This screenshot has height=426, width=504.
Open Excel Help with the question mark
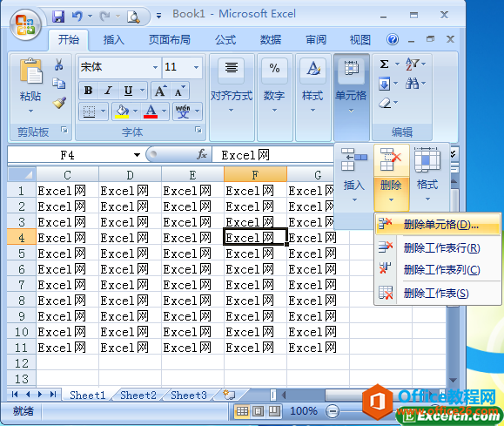coord(393,39)
